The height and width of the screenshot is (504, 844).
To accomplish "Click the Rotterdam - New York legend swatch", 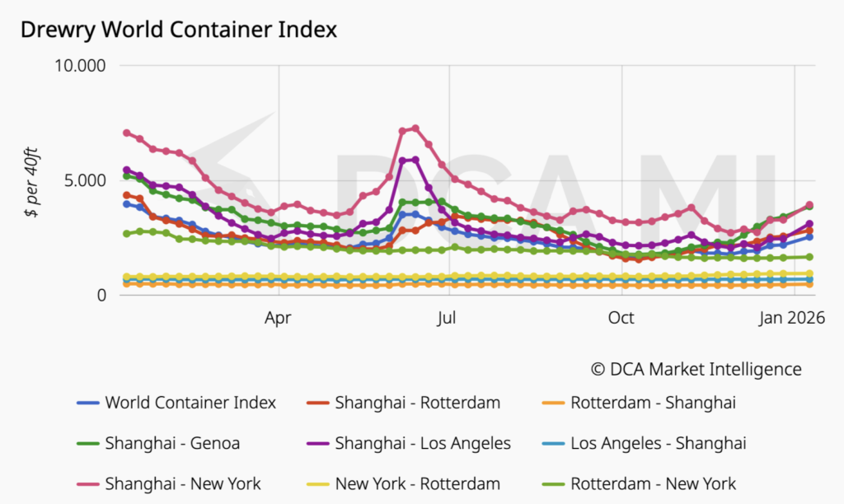I will (552, 483).
